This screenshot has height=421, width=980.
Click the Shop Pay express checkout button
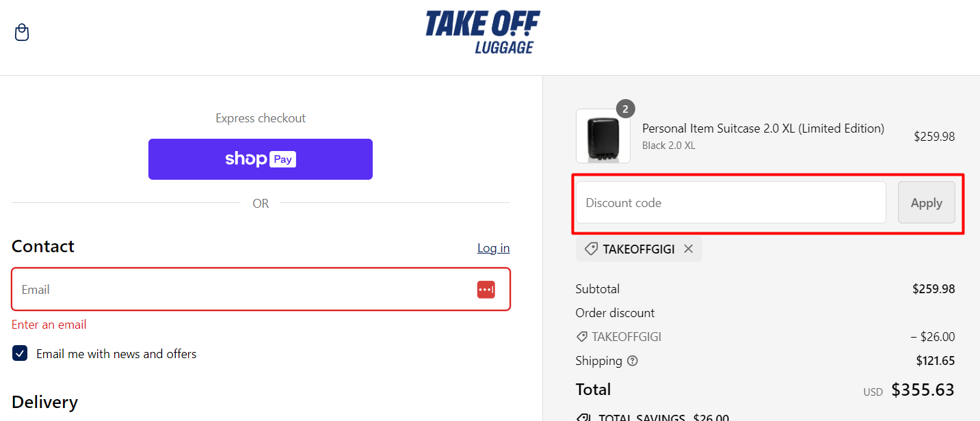click(x=260, y=159)
